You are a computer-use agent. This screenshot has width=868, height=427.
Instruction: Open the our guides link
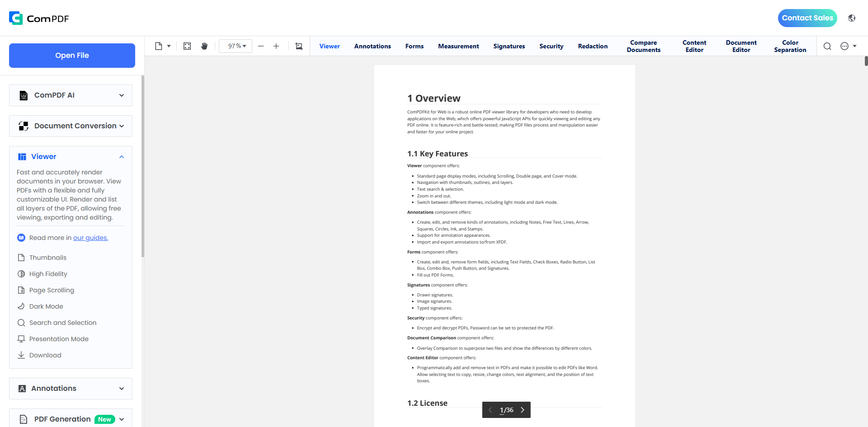click(x=90, y=238)
